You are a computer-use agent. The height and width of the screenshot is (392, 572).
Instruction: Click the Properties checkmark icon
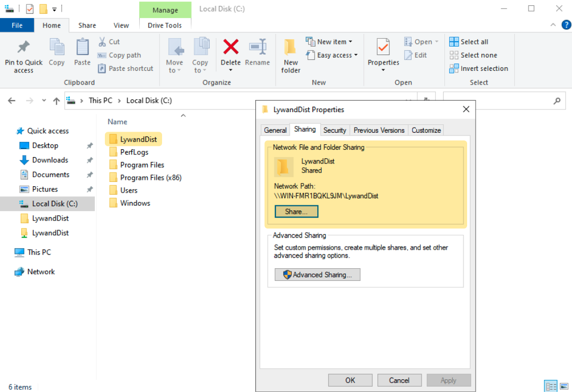383,47
